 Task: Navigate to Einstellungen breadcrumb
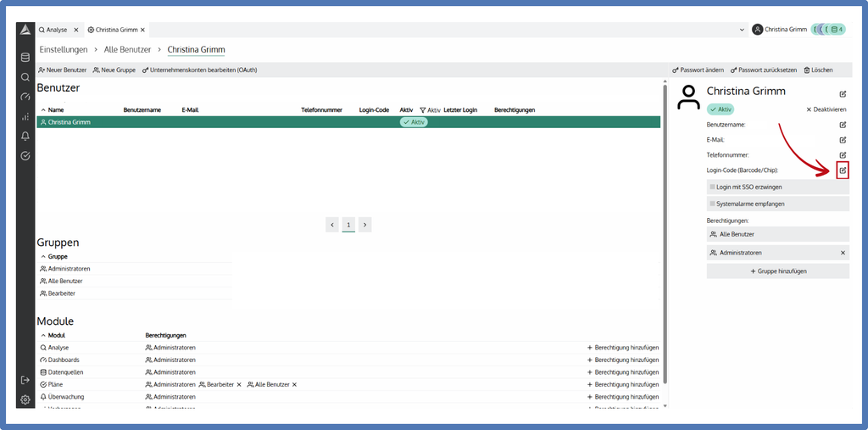click(64, 50)
